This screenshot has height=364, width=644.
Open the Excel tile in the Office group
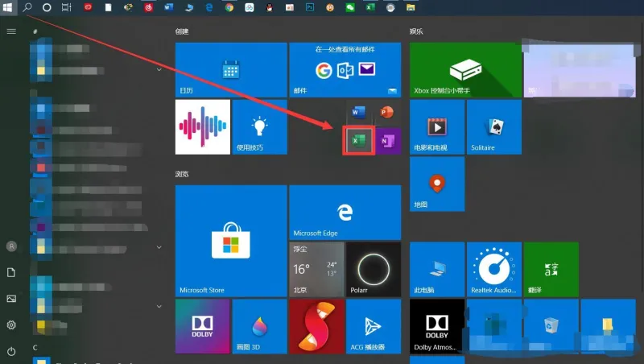pos(358,141)
